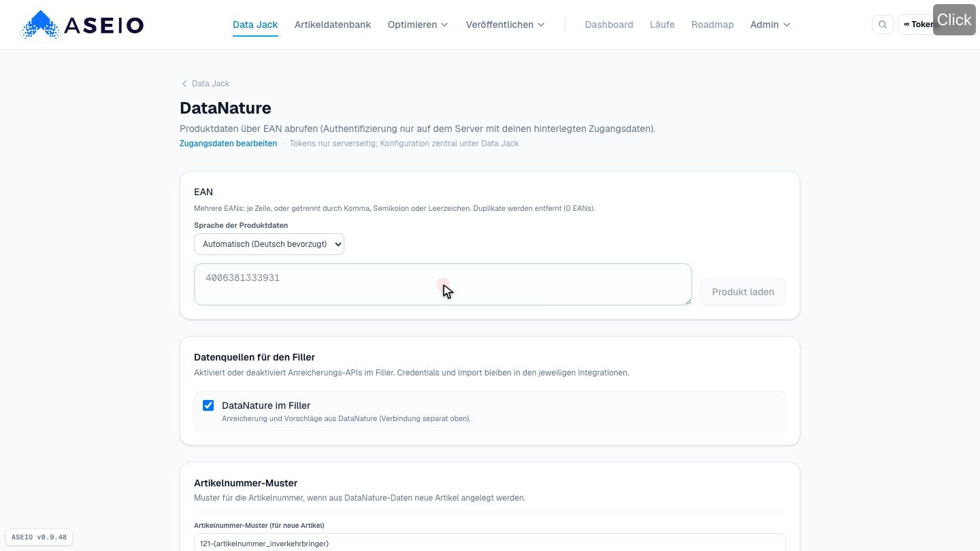
Task: Click the 'Datenquellen für den Filler' heading
Action: [x=255, y=357]
